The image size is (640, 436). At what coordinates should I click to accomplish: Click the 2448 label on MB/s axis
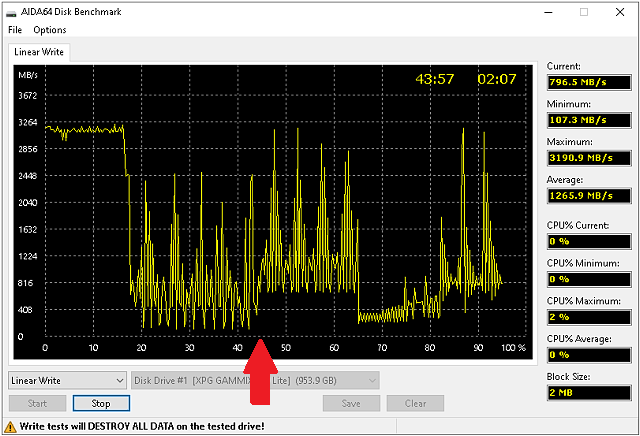(27, 176)
